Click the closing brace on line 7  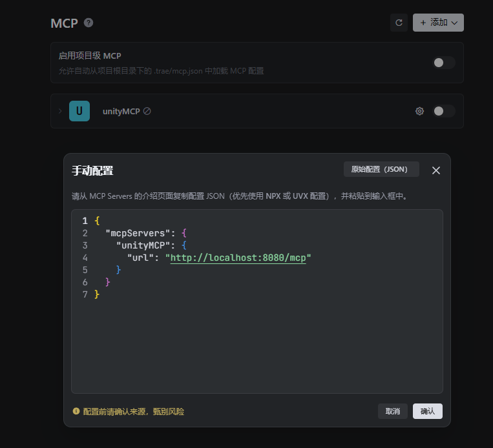97,294
